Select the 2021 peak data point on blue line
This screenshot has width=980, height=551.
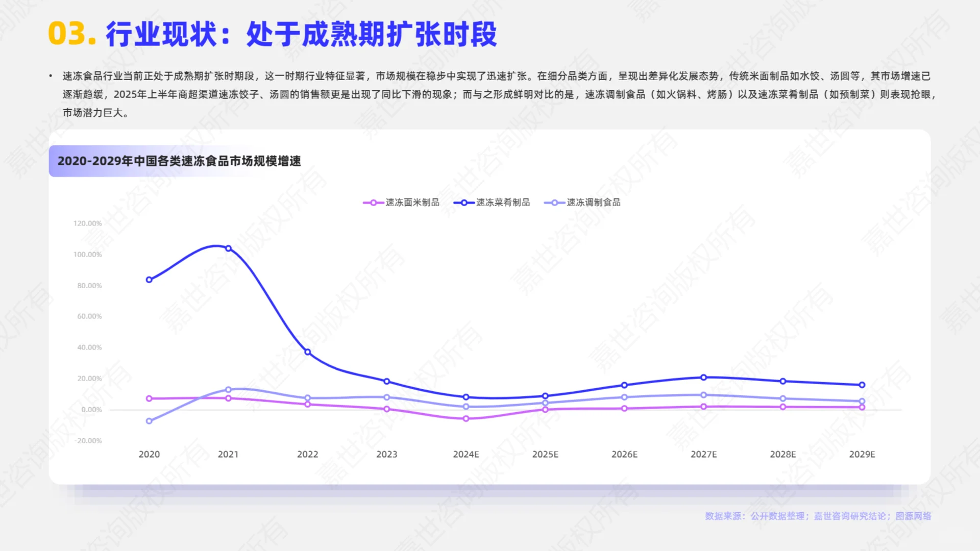coord(228,248)
